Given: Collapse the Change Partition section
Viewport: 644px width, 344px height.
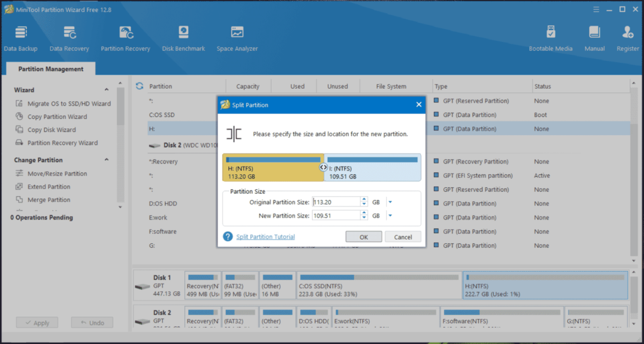Looking at the screenshot, I should [x=107, y=160].
